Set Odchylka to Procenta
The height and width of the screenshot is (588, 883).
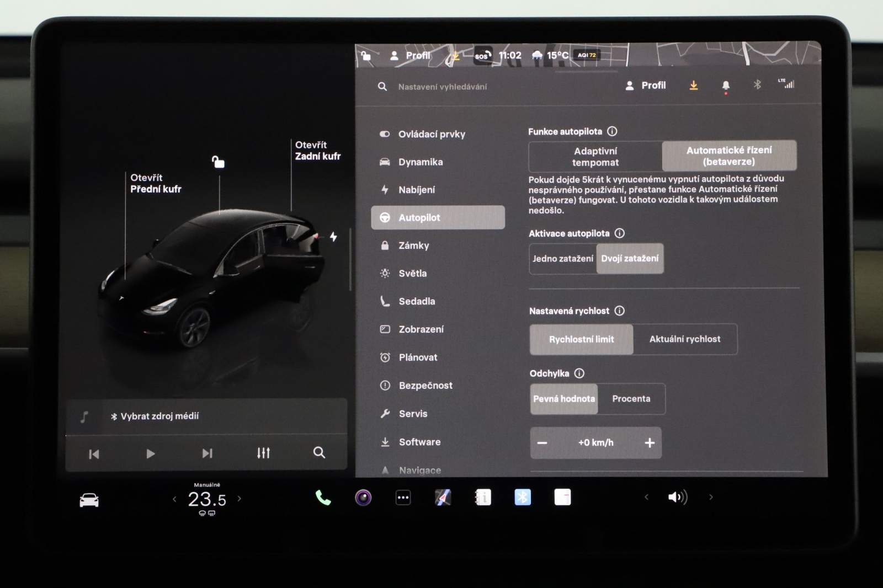(x=632, y=399)
